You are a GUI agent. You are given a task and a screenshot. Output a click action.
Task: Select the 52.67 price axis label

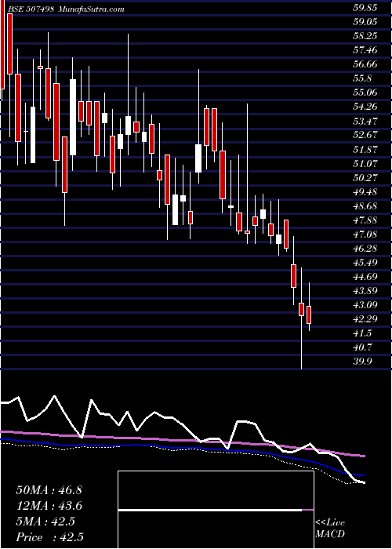[x=365, y=135]
